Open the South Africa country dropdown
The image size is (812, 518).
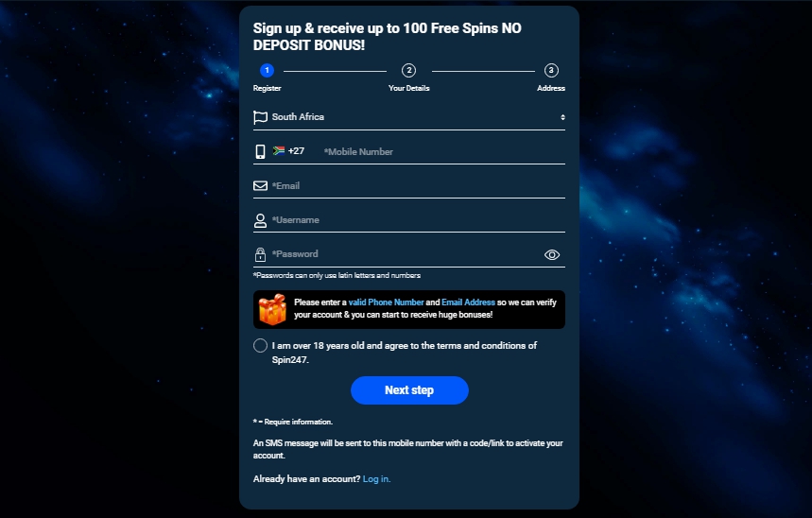point(409,117)
